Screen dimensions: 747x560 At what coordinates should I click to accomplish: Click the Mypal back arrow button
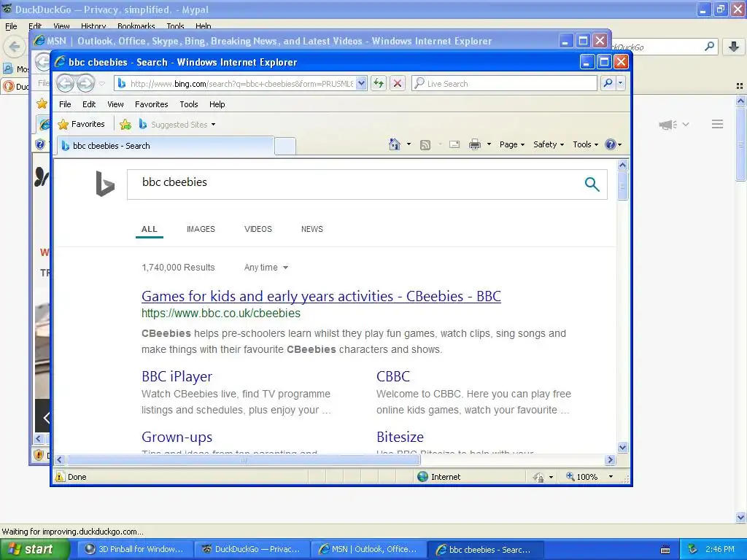[x=15, y=47]
